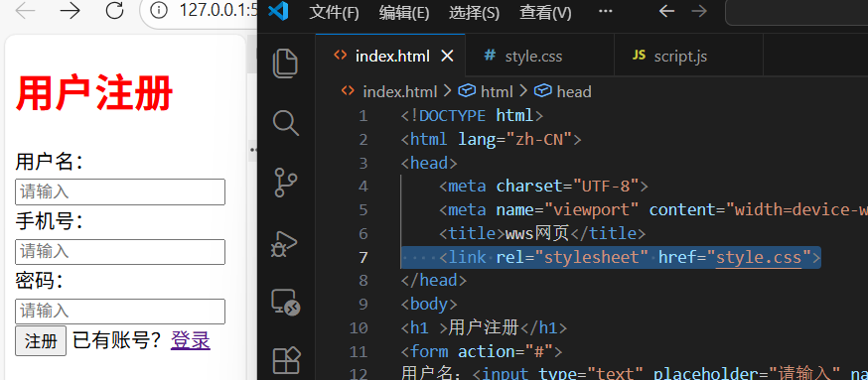
Task: Open Run and Debug view
Action: tap(286, 242)
